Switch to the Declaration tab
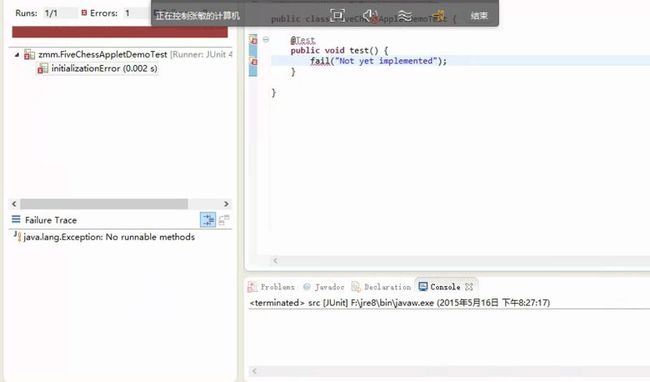The height and width of the screenshot is (382, 650). (381, 287)
